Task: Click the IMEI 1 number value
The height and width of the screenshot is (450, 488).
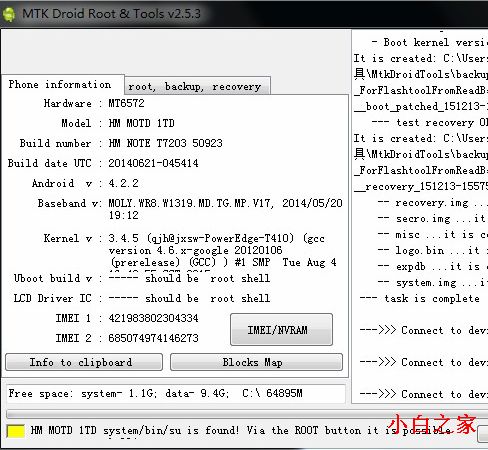Action: (153, 318)
